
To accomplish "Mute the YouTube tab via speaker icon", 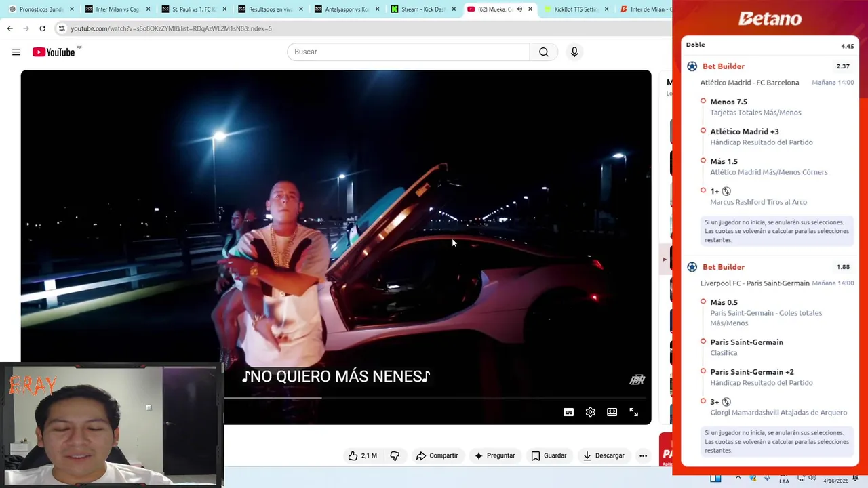I will click(x=519, y=9).
